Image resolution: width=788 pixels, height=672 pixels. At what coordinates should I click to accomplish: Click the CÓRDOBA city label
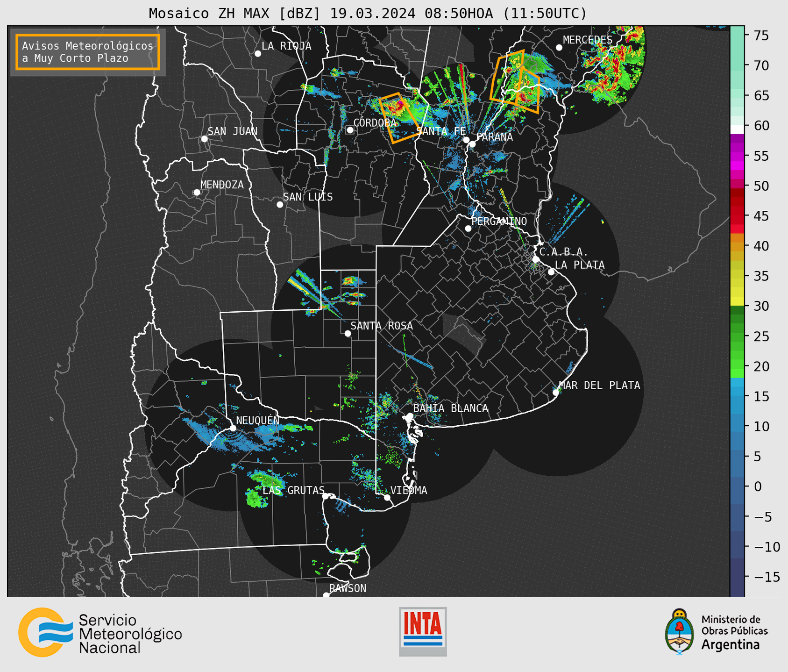tap(375, 123)
